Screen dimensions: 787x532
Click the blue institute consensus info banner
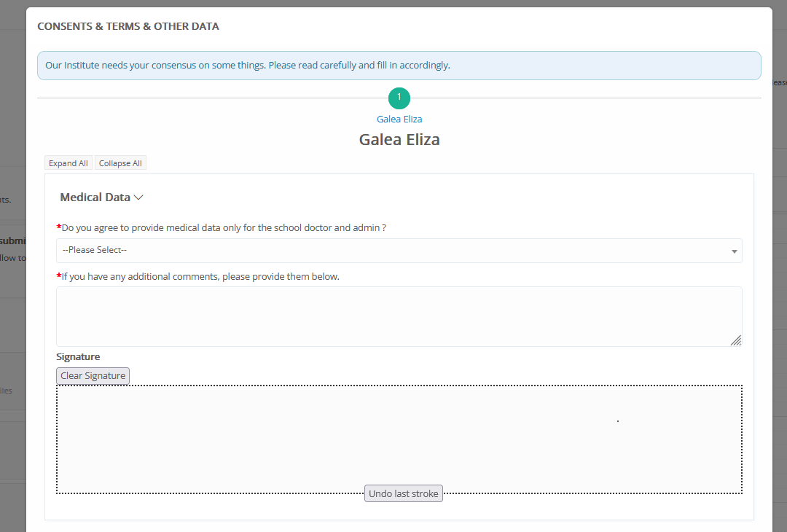pos(399,66)
